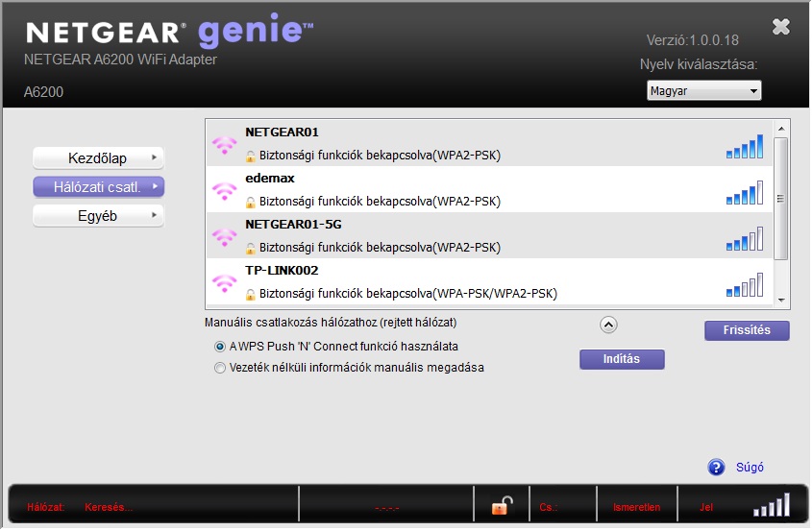Click the Keresés... status text
This screenshot has width=812, height=530.
pyautogui.click(x=109, y=507)
